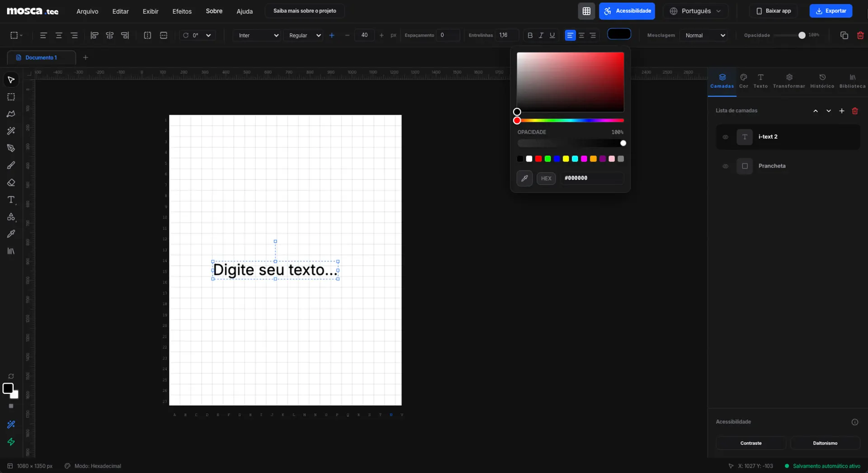Open the Library tool in left sidebar
Viewport: 868px width, 473px height.
point(11,251)
